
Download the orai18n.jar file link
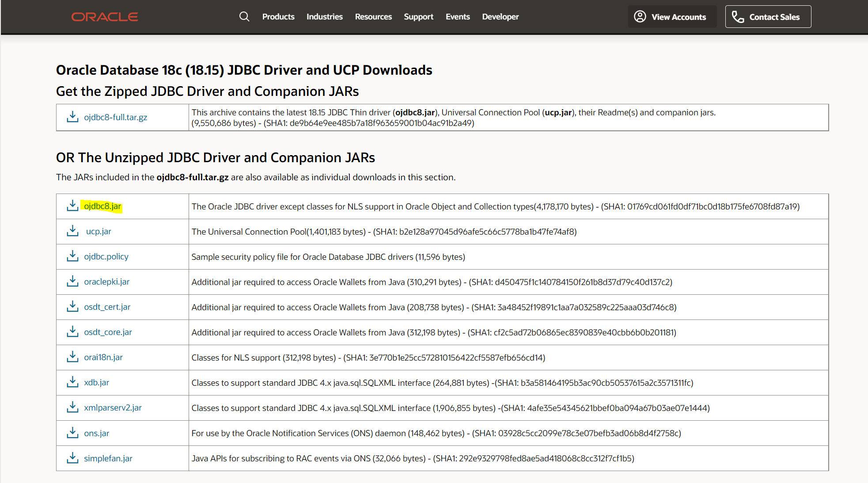click(103, 357)
